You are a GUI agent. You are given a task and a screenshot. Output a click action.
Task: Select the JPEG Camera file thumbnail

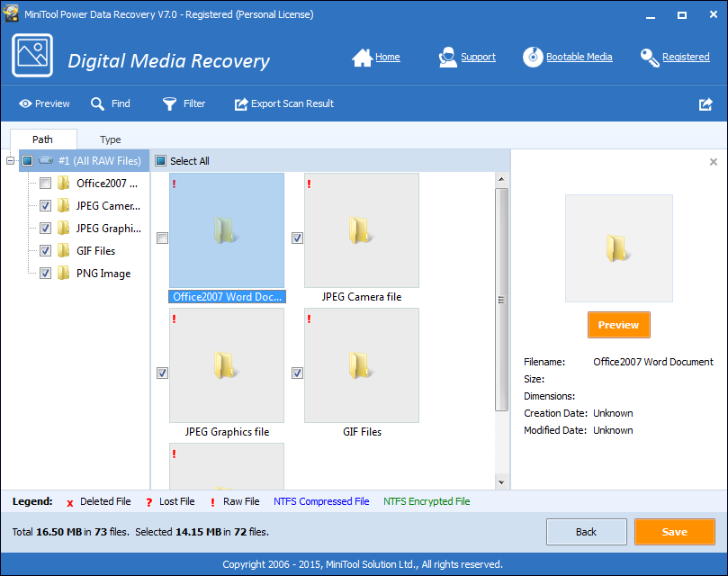point(362,230)
